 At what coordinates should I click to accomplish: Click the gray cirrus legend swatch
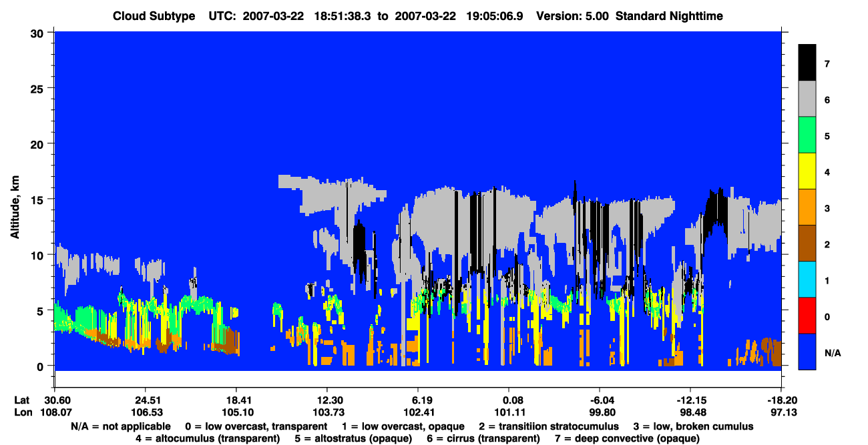point(807,99)
